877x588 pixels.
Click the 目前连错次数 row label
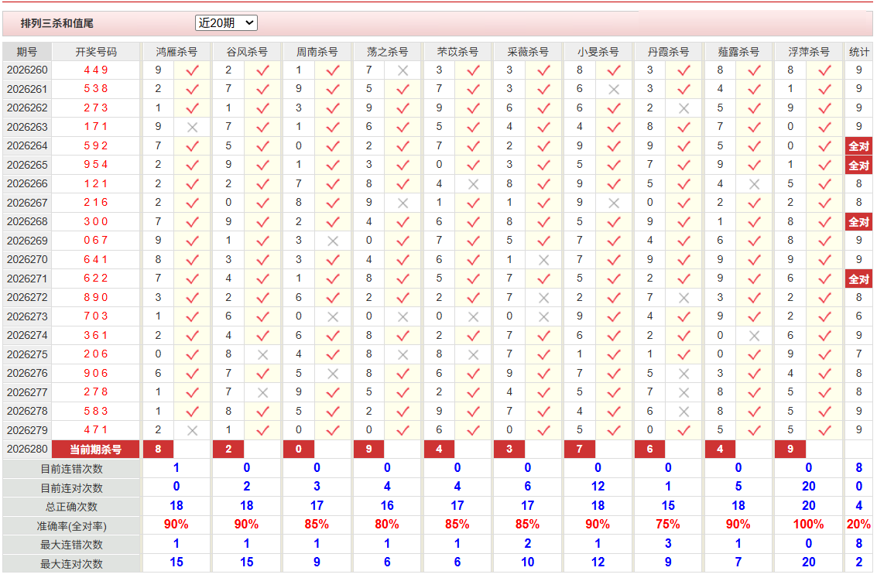[71, 469]
